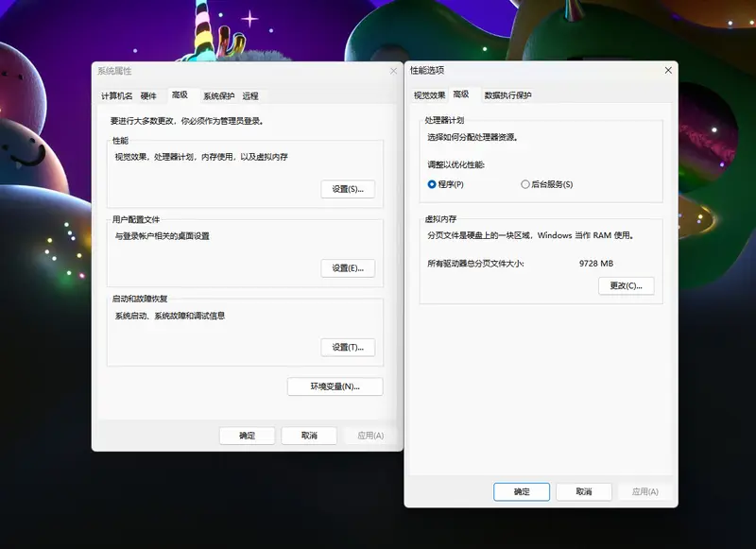
Task: Open 计算机名 tab in 系统属性
Action: (116, 96)
